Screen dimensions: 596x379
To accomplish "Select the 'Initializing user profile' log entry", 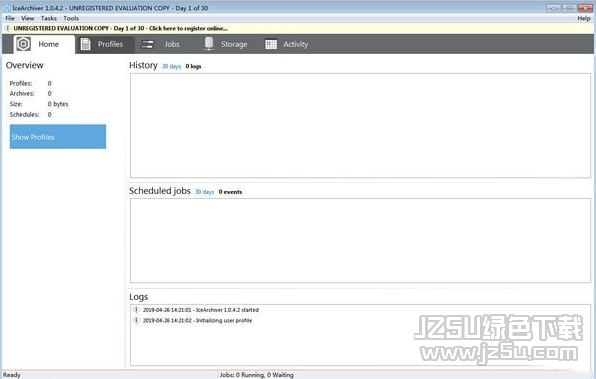I will coord(197,320).
